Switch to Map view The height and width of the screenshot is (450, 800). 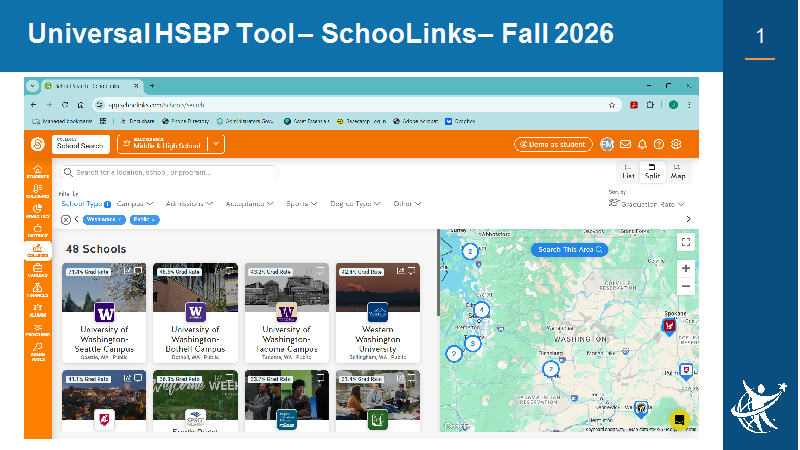(678, 172)
